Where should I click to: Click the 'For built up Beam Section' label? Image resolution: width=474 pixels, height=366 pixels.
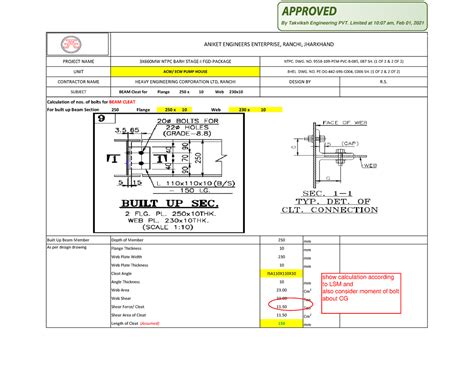point(73,109)
